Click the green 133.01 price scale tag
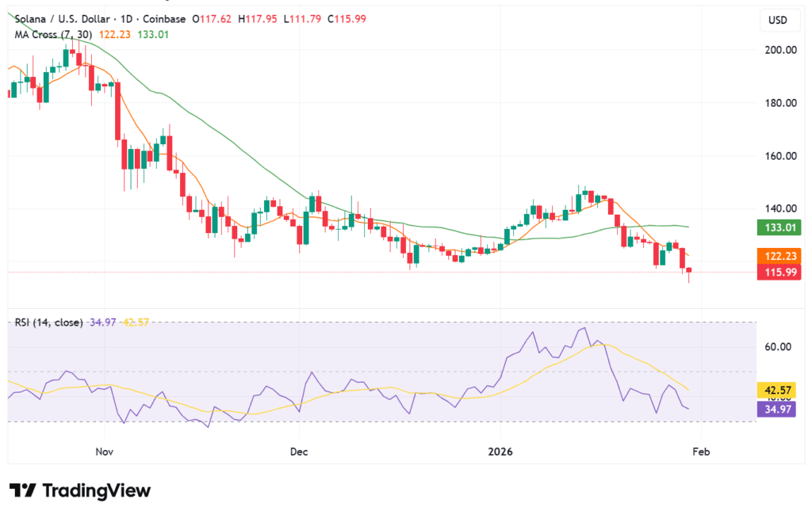Screen dimensions: 812x515 tap(778, 227)
